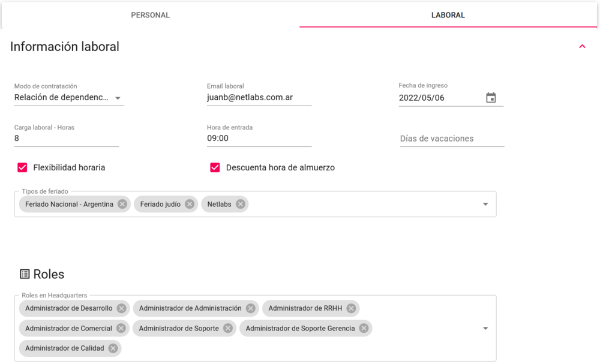The width and height of the screenshot is (600, 364).
Task: Expand Tipos de feriado dropdown
Action: coord(485,204)
